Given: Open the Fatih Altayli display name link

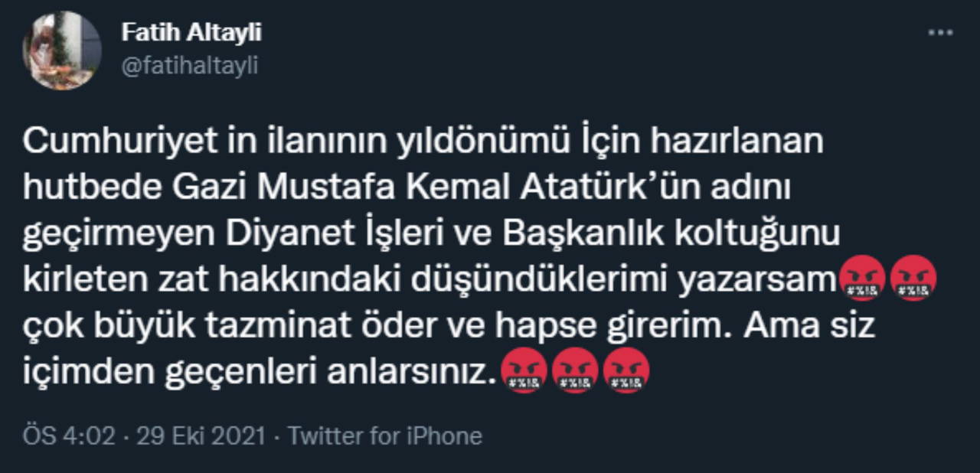Looking at the screenshot, I should 191,33.
